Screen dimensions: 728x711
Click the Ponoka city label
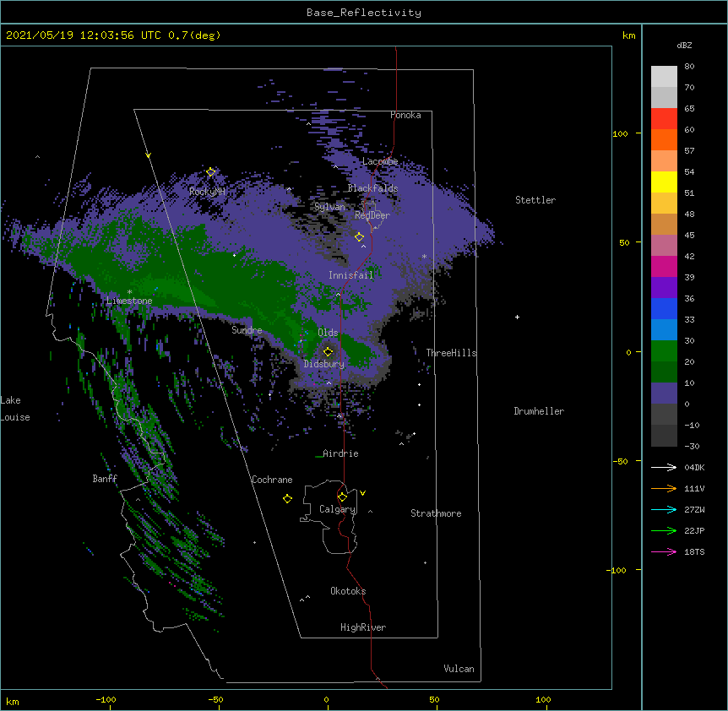coord(405,115)
